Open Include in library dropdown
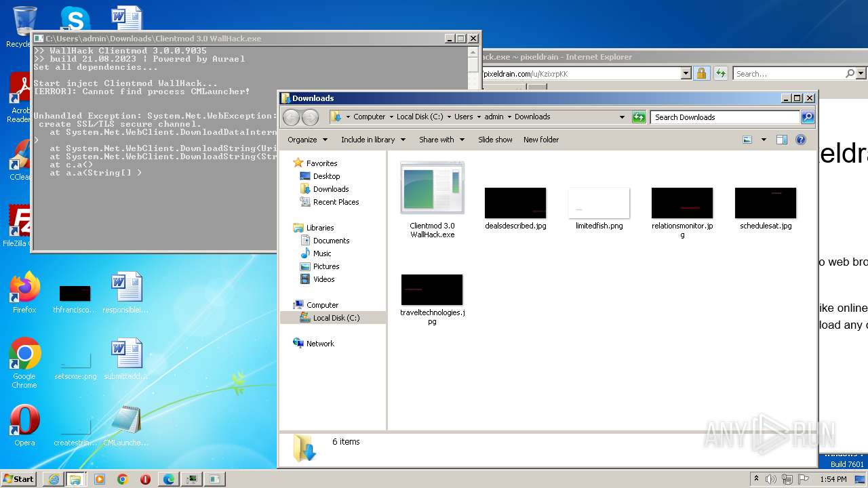The image size is (868, 488). pos(373,140)
